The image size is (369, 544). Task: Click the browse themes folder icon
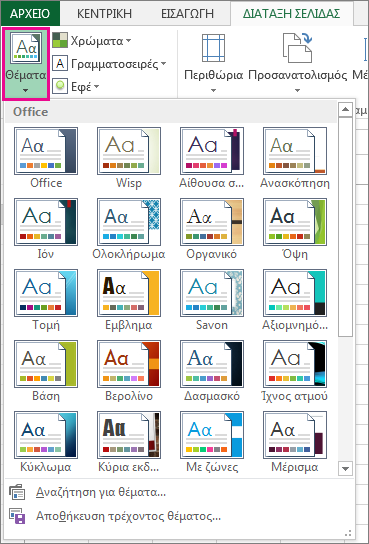point(17,492)
